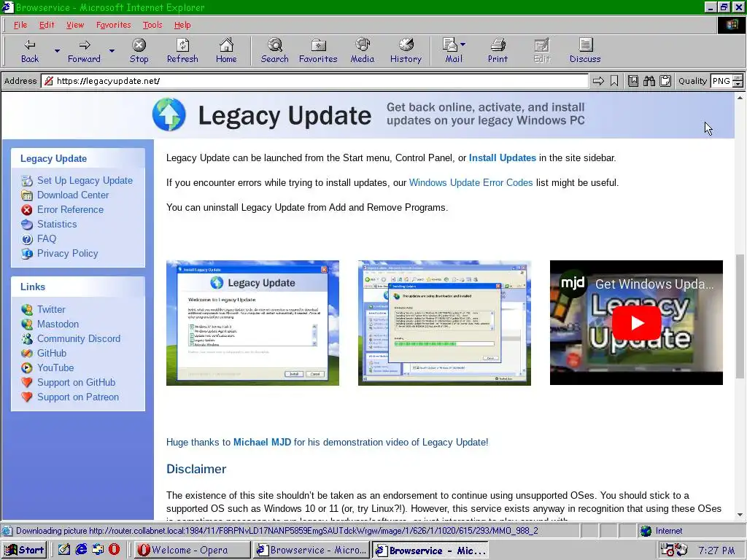Click the Discuss toolbar icon
The width and height of the screenshot is (747, 560).
click(x=585, y=51)
